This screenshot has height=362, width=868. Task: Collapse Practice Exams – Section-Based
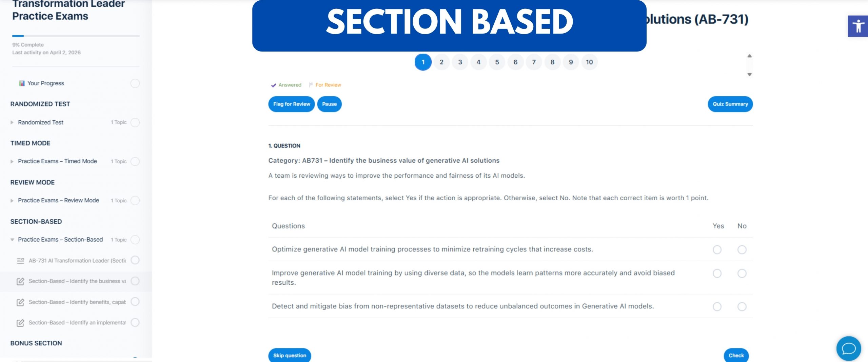(x=12, y=240)
